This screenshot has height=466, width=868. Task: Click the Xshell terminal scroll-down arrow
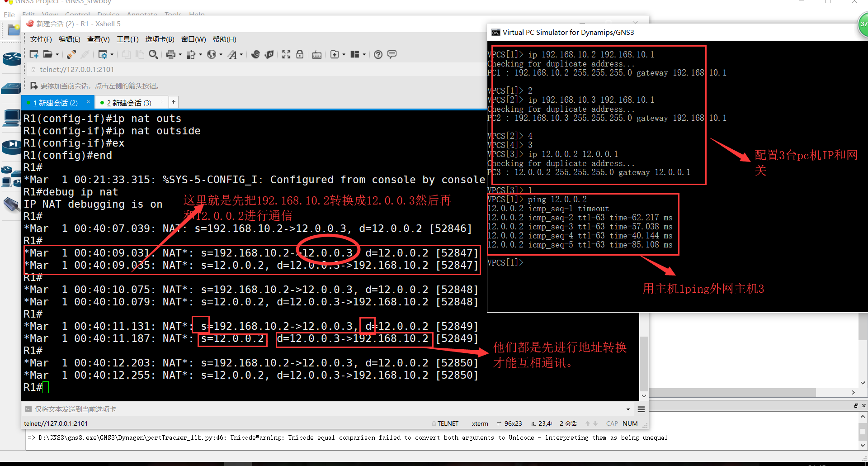pos(644,396)
